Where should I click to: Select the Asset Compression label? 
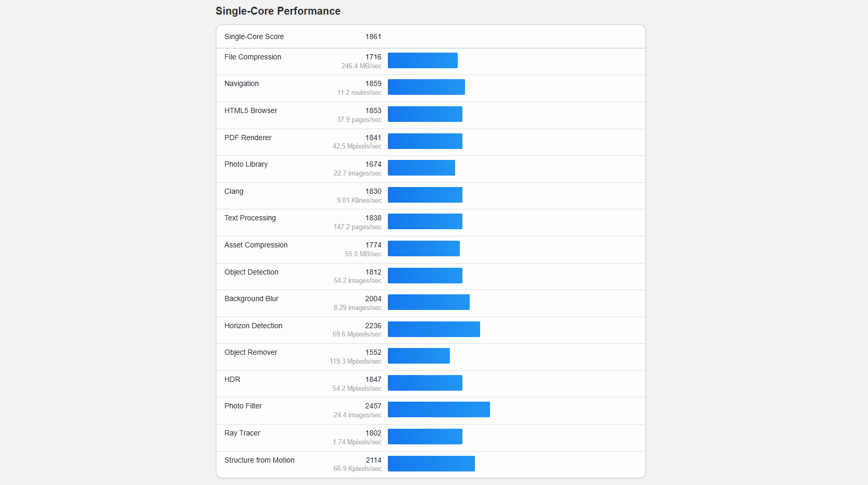(255, 245)
